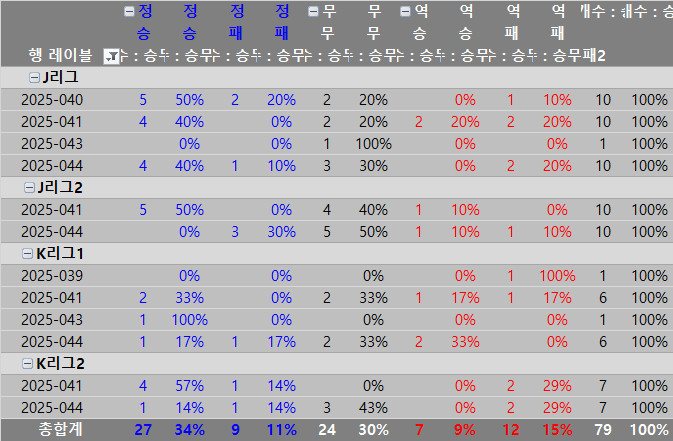
Task: Select the 57% cell in K리그2 2025-041
Action: pos(189,386)
